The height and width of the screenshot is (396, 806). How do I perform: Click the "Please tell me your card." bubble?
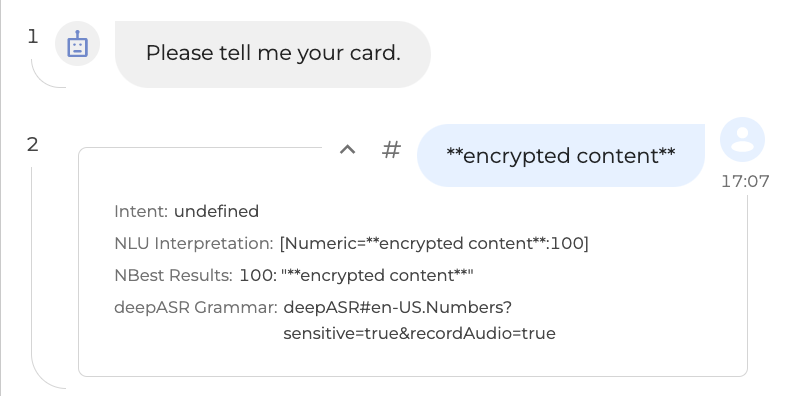[x=272, y=54]
